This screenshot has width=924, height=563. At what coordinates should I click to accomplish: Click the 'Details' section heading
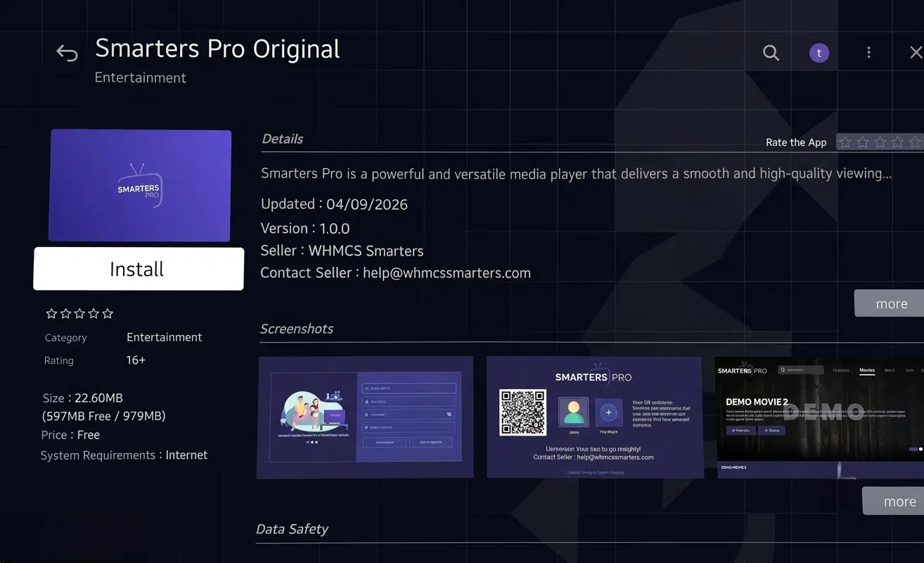click(x=283, y=139)
